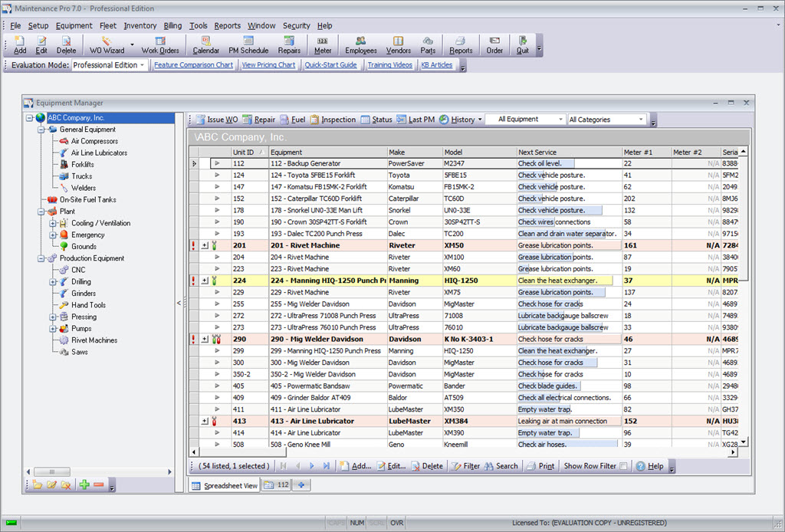
Task: Click the grid horizontal scroll right arrow
Action: click(x=733, y=452)
